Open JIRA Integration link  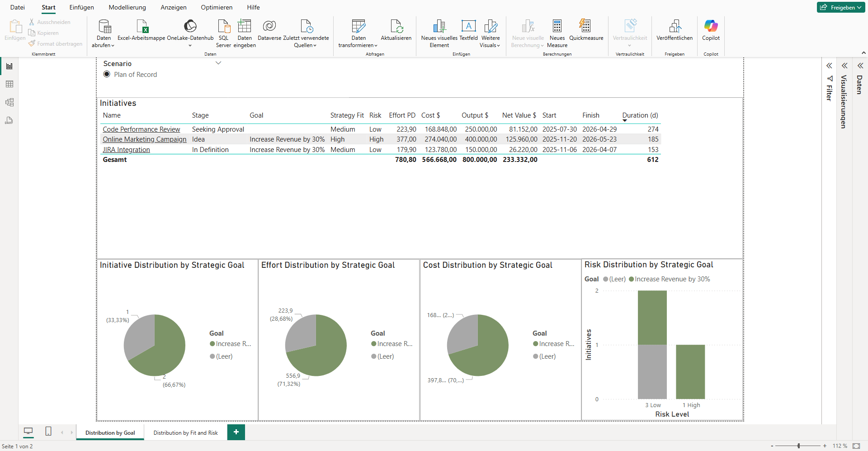[126, 150]
